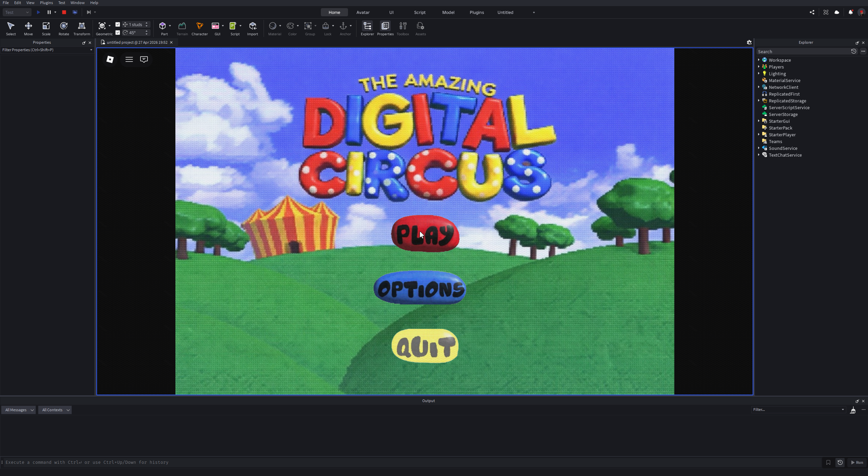Click the Group tool icon
The width and height of the screenshot is (868, 476).
click(308, 26)
